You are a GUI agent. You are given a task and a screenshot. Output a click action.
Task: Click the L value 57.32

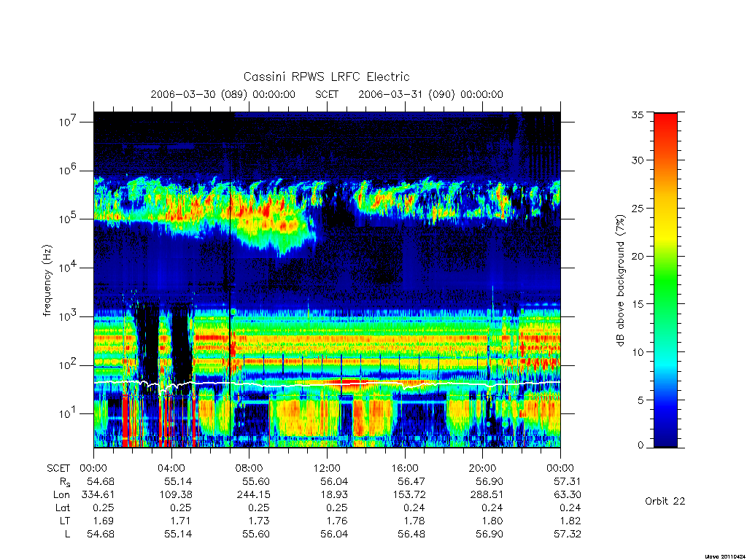567,534
